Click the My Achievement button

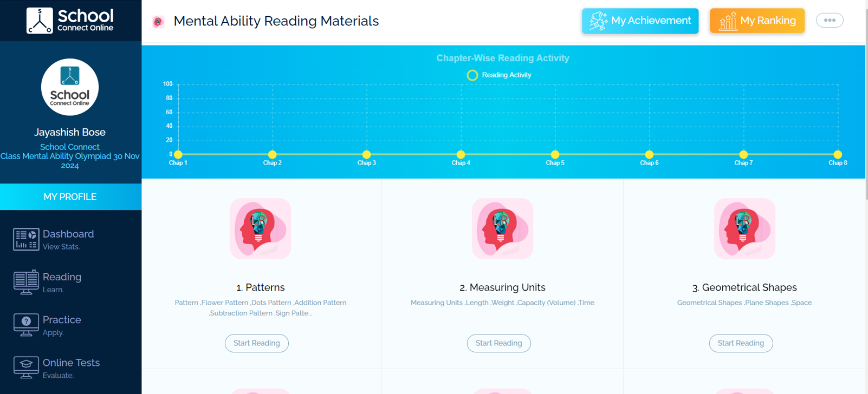(640, 21)
